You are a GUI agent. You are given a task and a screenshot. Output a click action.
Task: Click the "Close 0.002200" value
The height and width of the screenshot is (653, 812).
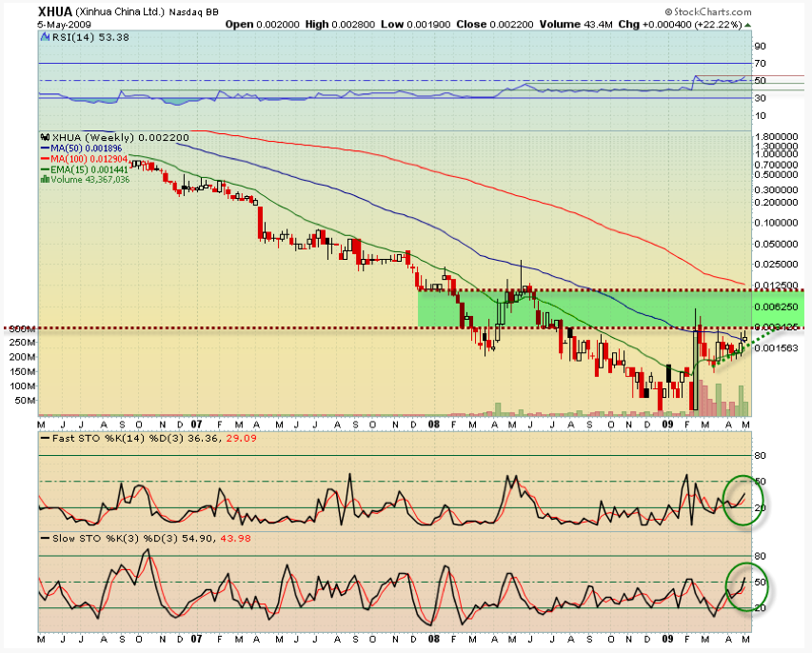tap(495, 25)
